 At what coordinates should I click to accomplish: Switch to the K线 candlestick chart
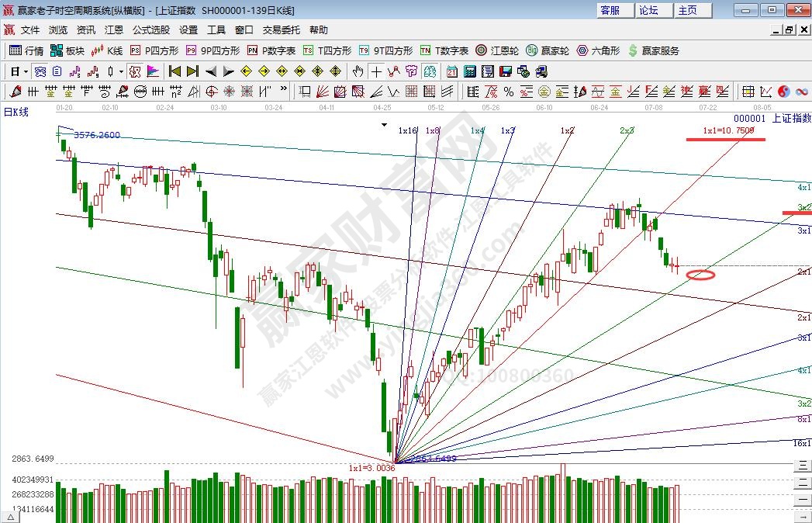tap(107, 50)
